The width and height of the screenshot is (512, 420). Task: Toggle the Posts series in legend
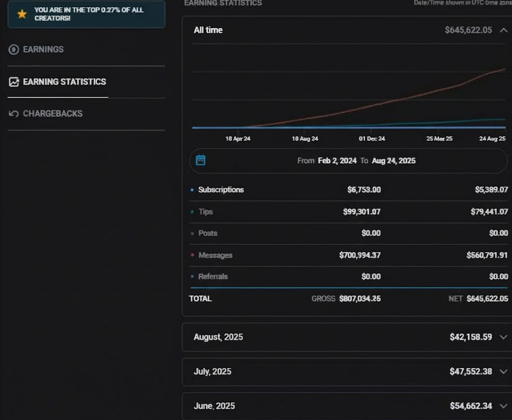point(207,233)
